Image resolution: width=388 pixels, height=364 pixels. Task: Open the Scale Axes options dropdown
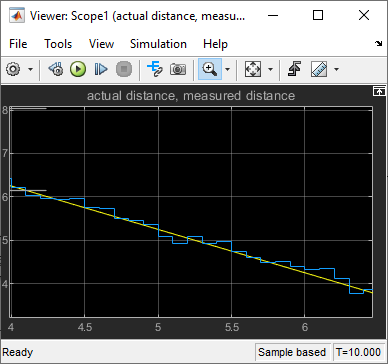[x=270, y=69]
